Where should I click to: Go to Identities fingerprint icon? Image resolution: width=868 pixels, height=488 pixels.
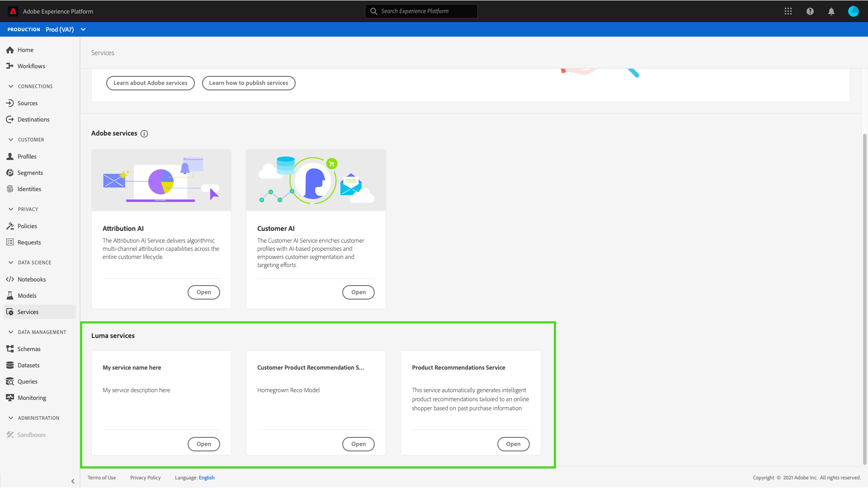pos(10,189)
